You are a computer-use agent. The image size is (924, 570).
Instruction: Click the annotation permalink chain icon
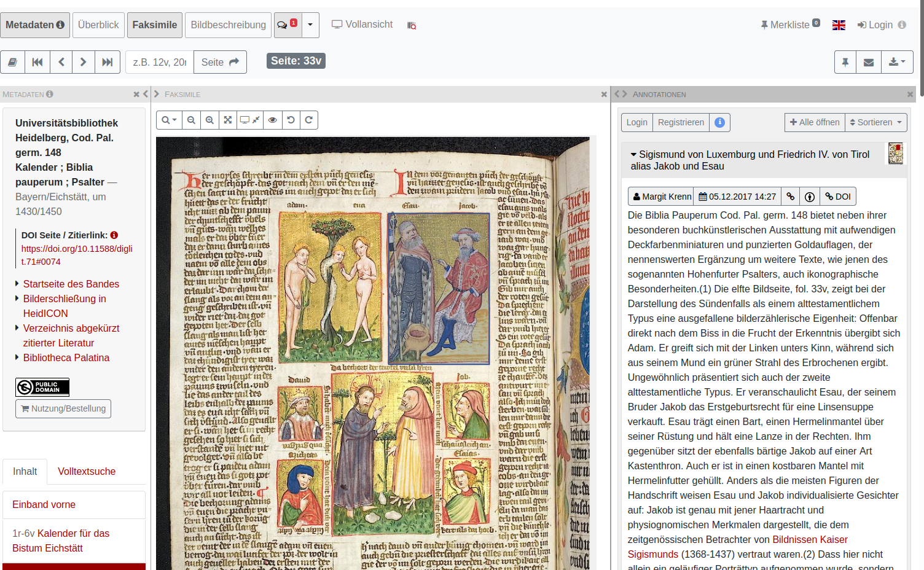(x=791, y=197)
